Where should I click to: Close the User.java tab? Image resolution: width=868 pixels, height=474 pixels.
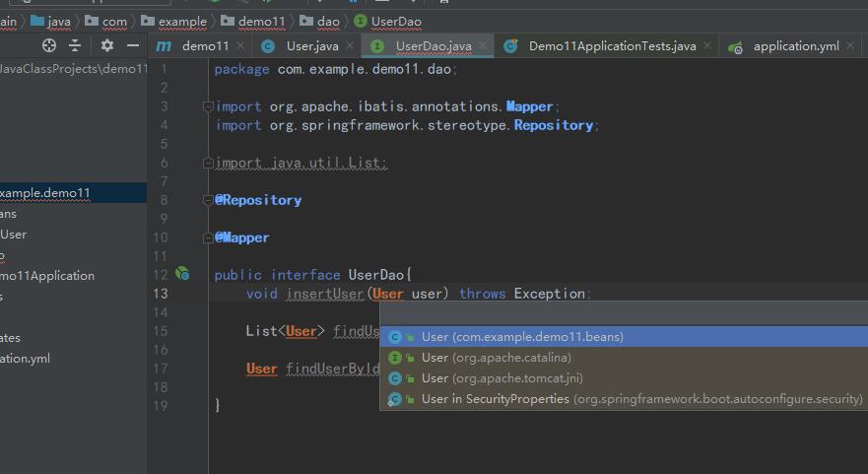click(349, 46)
